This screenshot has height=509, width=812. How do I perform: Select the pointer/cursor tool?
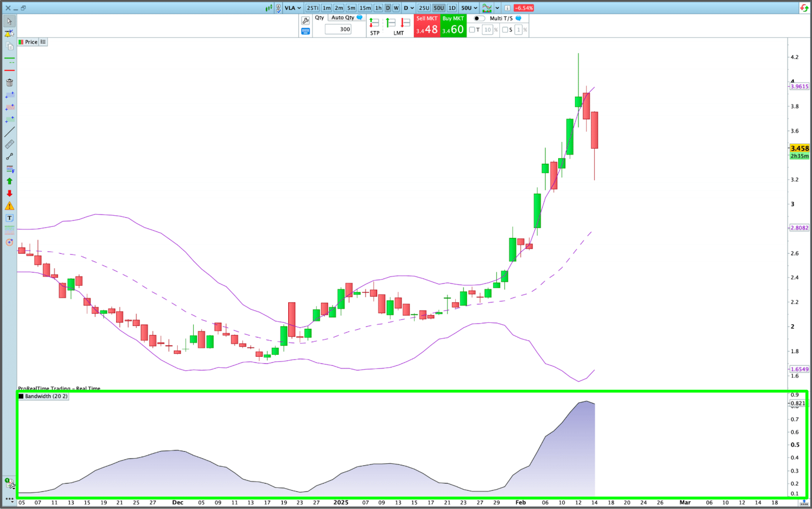tap(9, 22)
